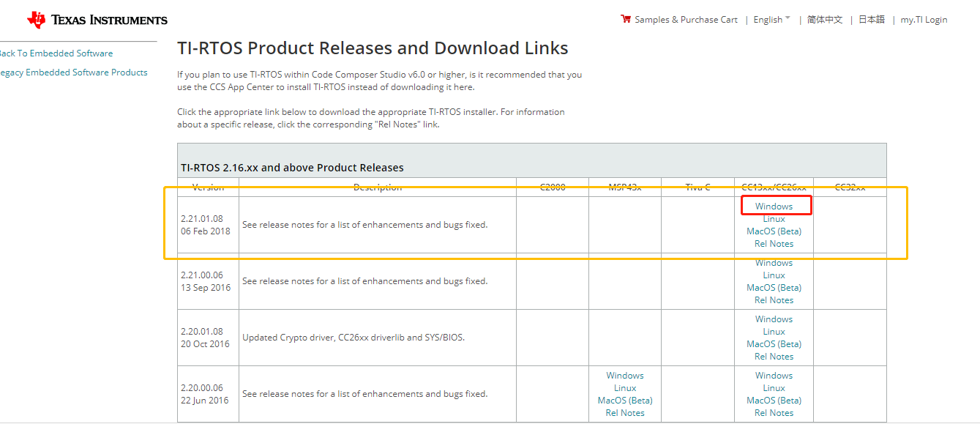Open my.TI Login
The height and width of the screenshot is (424, 980).
[924, 20]
